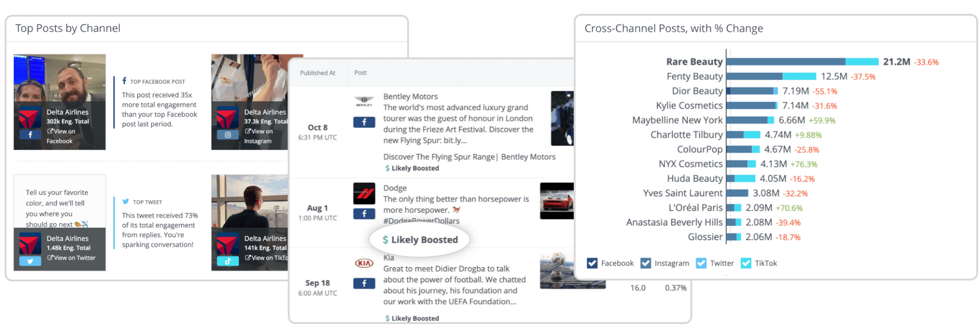Image resolution: width=980 pixels, height=324 pixels.
Task: Click the 21.2M value for Rare Beauty
Action: tap(897, 62)
